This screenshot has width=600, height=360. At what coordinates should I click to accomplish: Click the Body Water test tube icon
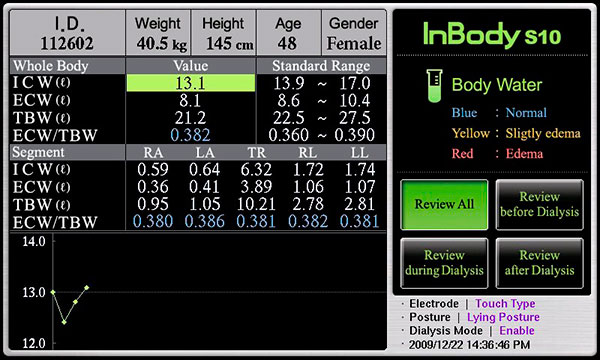434,86
